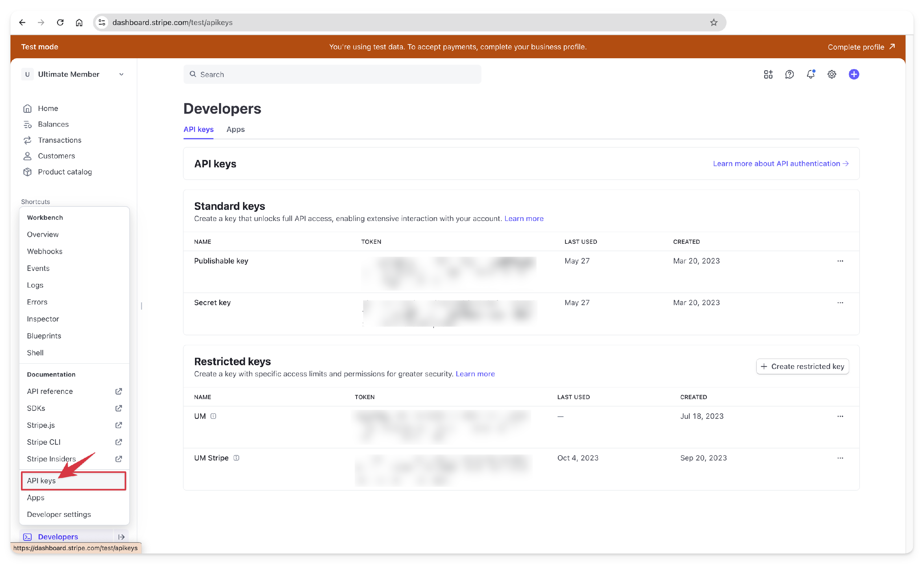
Task: Open API reference external link icon
Action: [119, 391]
